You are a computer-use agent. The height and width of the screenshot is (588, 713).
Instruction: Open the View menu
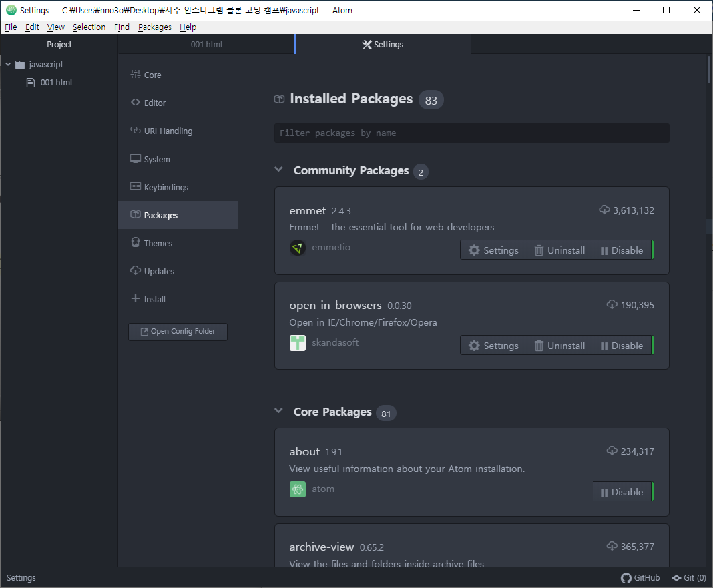(x=56, y=27)
